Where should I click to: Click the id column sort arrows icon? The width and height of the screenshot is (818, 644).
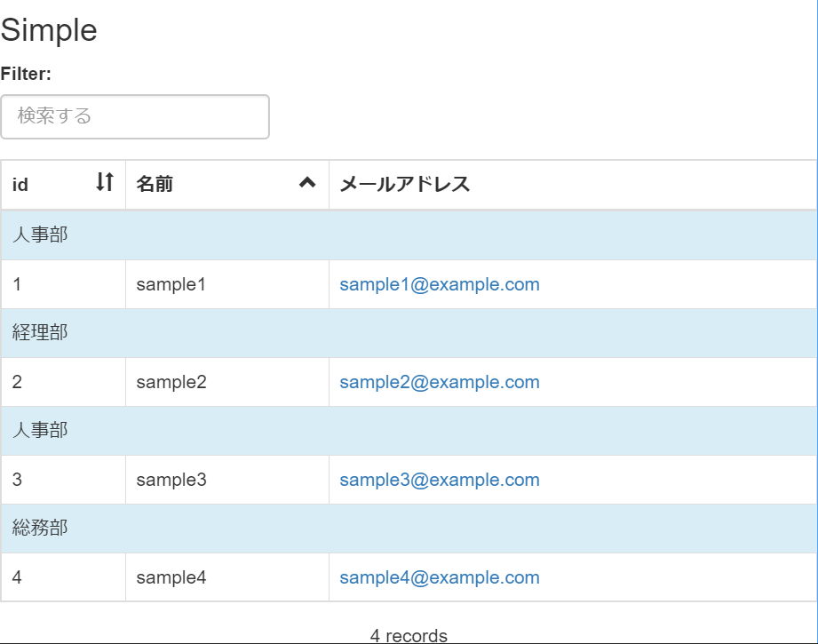(x=104, y=181)
